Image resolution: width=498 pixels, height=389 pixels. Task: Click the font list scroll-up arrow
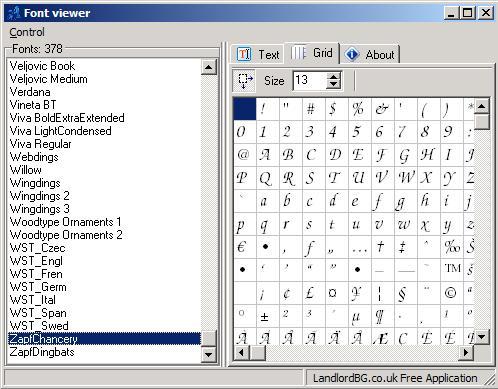(209, 67)
